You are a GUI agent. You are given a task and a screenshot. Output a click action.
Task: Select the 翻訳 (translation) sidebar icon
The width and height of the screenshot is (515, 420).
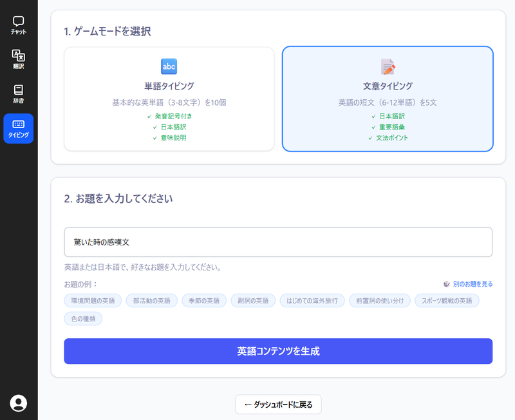click(x=19, y=59)
